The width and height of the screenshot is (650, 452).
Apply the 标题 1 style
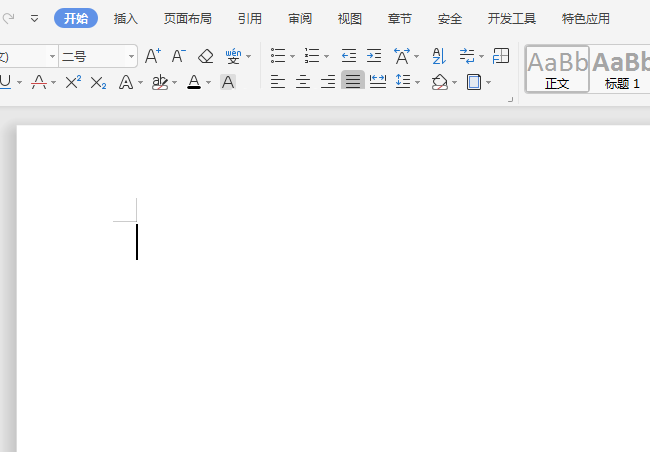click(620, 69)
